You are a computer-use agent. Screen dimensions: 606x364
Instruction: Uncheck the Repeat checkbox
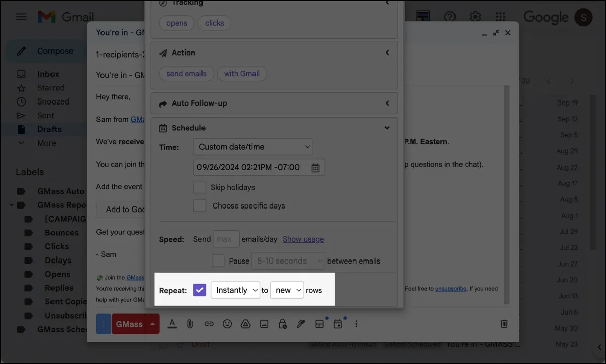click(x=199, y=290)
